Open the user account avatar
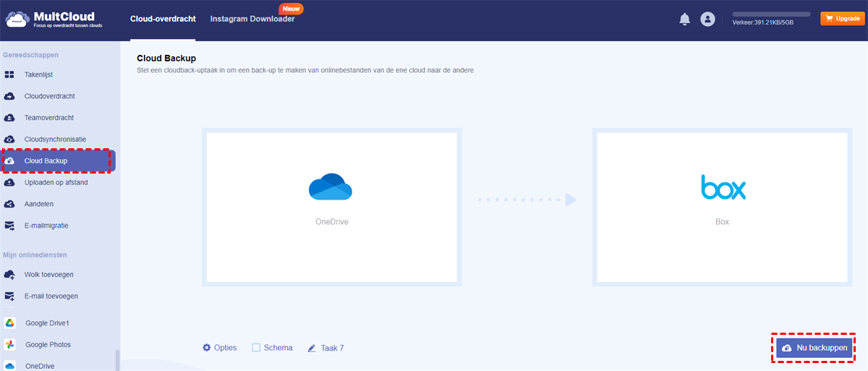 pyautogui.click(x=707, y=20)
